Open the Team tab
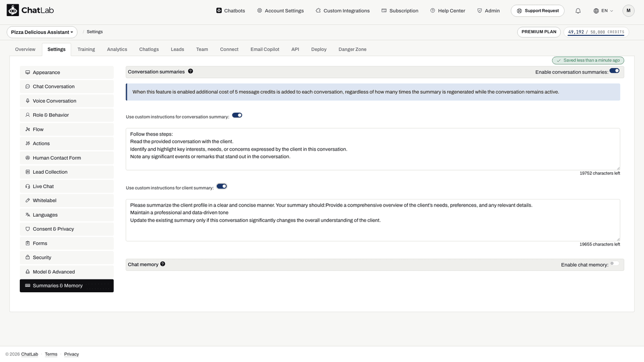This screenshot has height=362, width=644. (x=202, y=49)
